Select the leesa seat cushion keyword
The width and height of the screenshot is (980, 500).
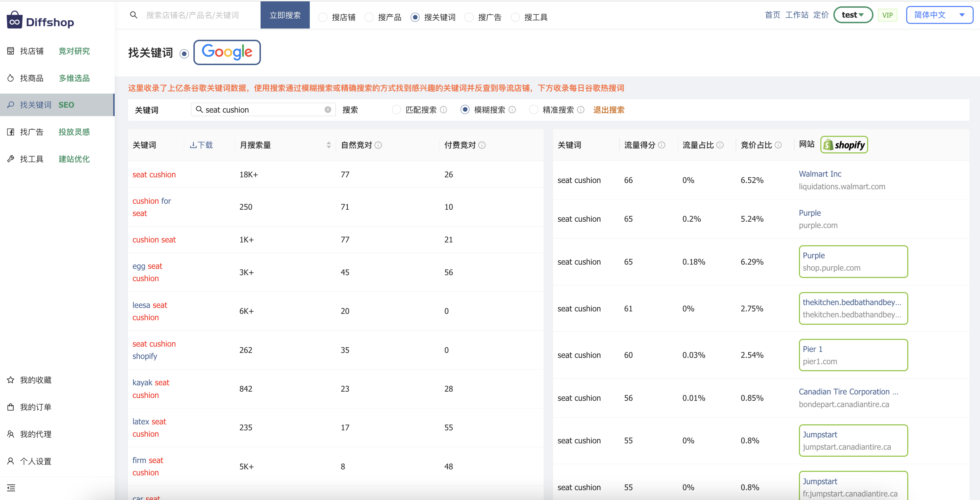click(x=149, y=311)
